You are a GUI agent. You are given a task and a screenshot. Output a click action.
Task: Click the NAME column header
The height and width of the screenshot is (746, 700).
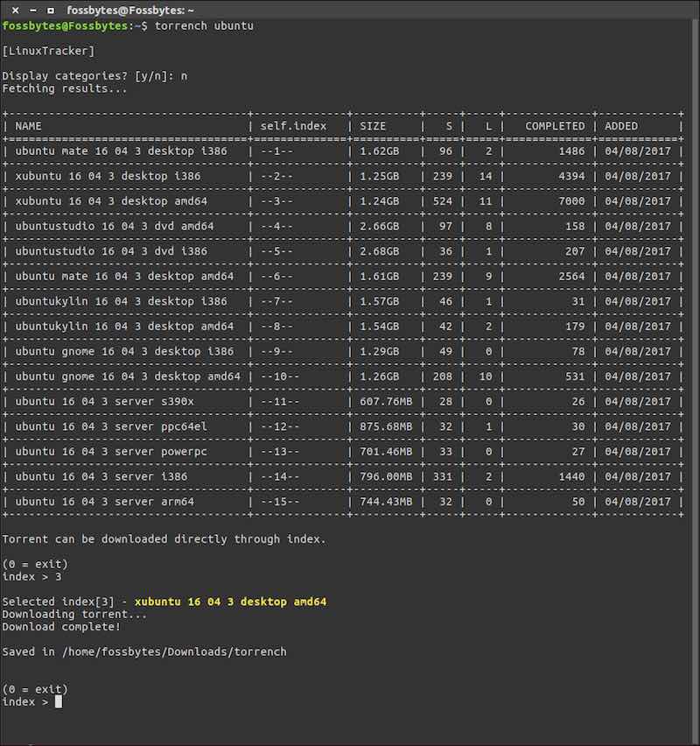(29, 126)
